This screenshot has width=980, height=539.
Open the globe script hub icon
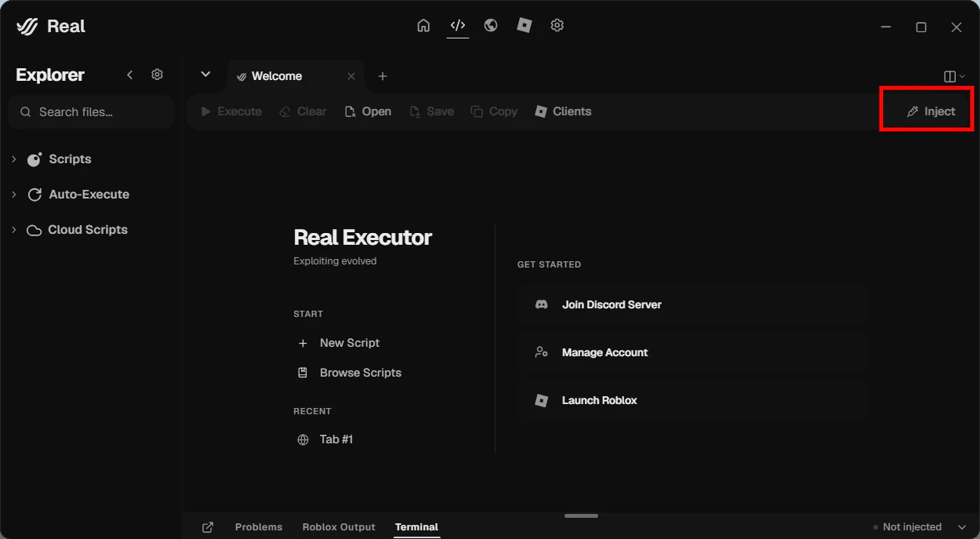(x=491, y=25)
